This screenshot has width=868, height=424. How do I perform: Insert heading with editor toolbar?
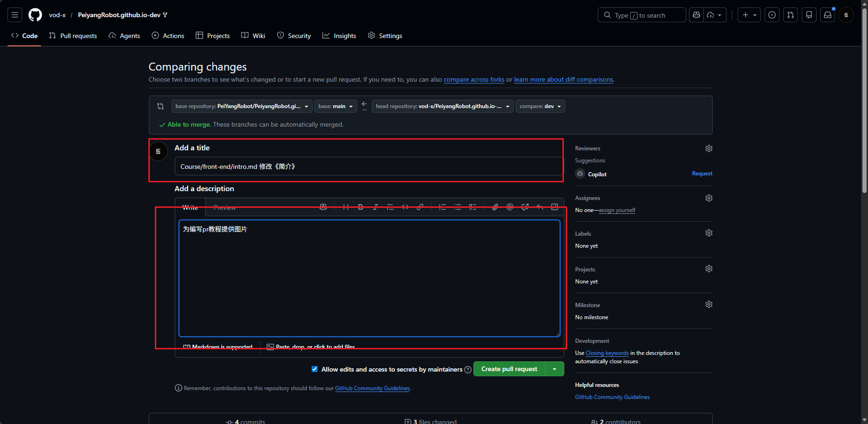pyautogui.click(x=345, y=207)
